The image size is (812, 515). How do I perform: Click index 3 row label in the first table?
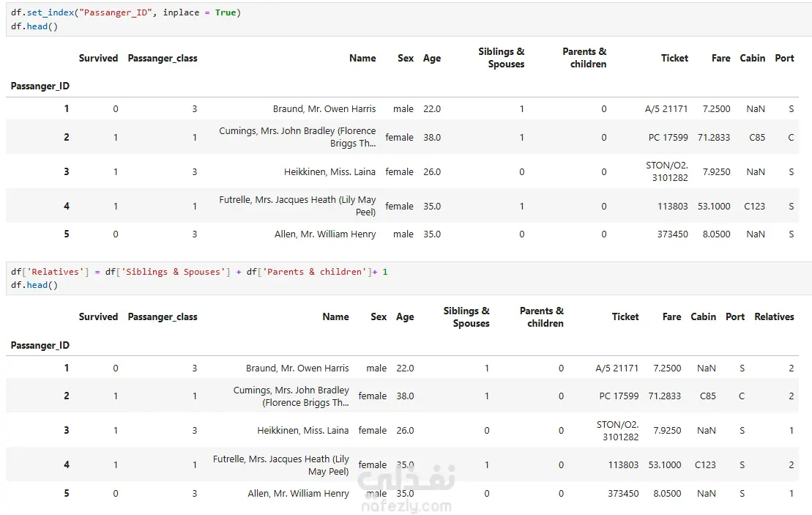(67, 171)
